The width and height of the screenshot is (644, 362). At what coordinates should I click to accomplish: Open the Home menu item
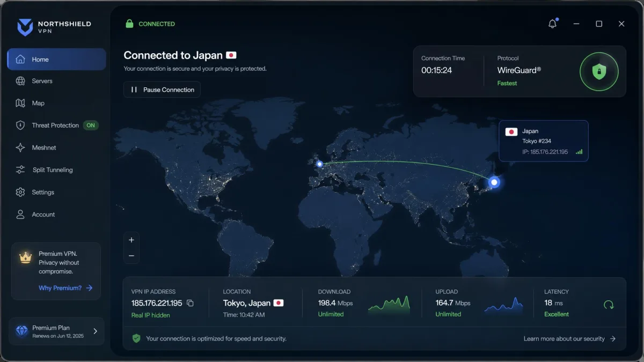pos(56,59)
